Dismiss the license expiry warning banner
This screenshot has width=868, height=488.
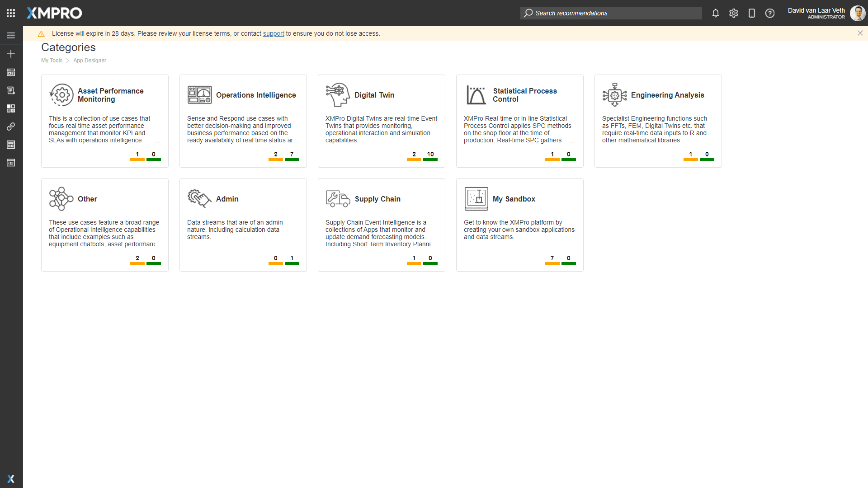[x=860, y=33]
